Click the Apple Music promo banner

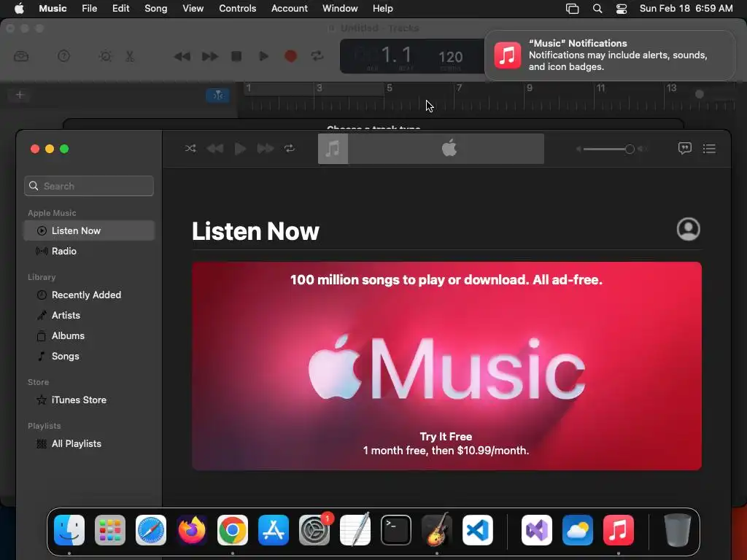tap(447, 366)
